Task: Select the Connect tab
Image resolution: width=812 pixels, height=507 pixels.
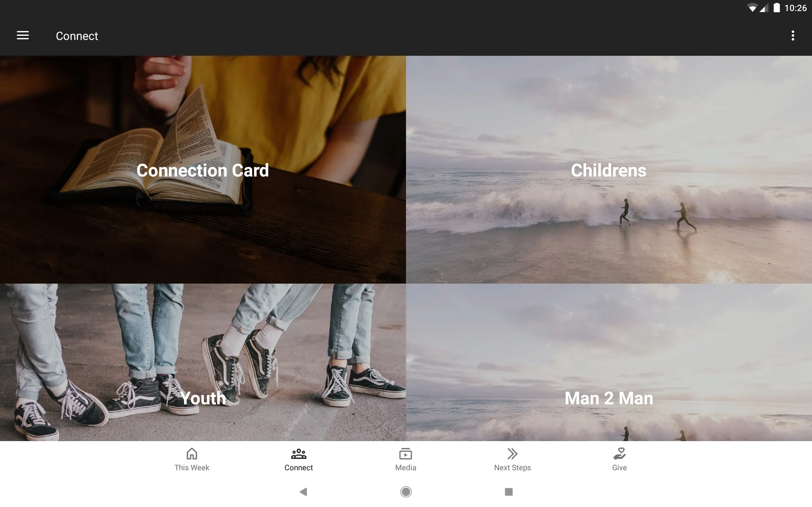Action: point(299,459)
